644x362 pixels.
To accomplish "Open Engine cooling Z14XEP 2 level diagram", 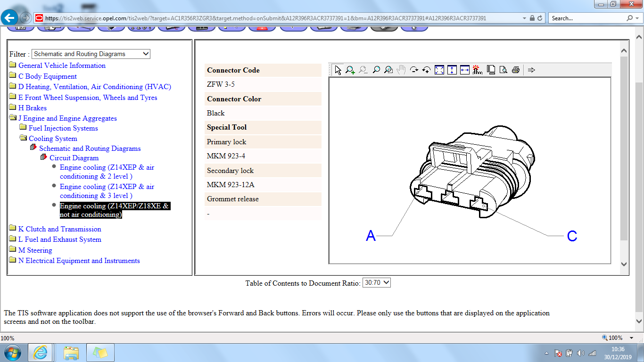I will (107, 172).
